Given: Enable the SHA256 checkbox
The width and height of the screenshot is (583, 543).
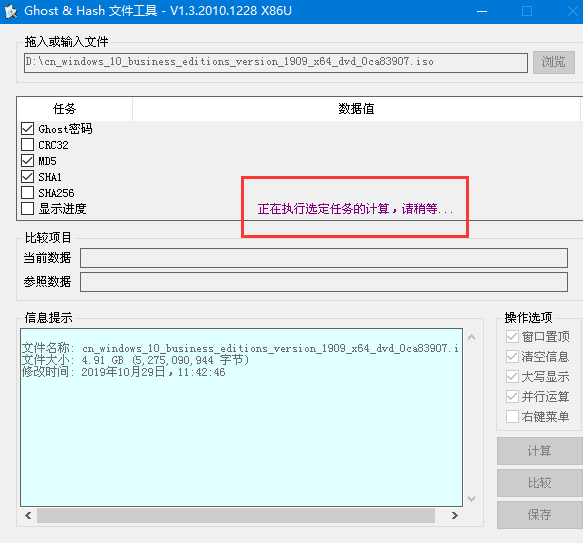Looking at the screenshot, I should pos(28,193).
